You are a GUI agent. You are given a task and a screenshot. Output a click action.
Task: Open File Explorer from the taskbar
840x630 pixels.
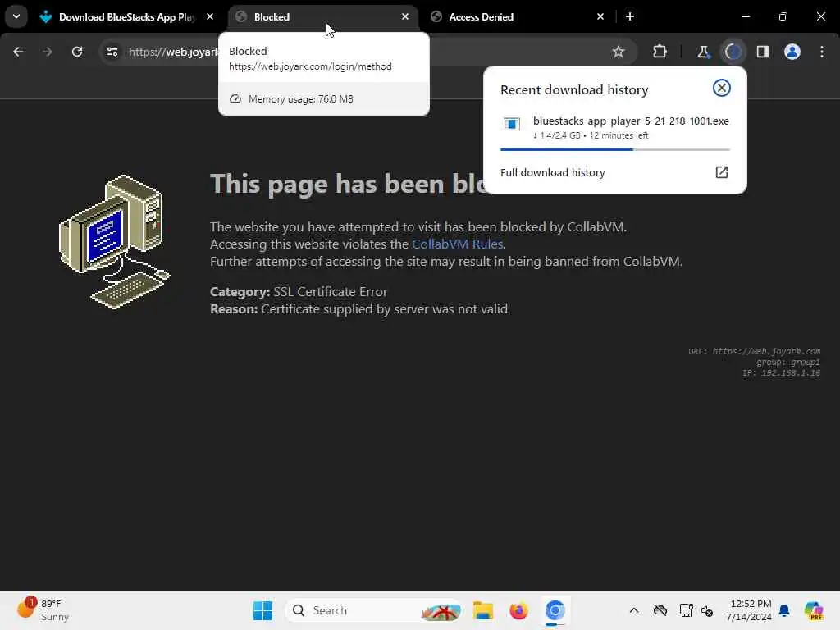point(482,610)
